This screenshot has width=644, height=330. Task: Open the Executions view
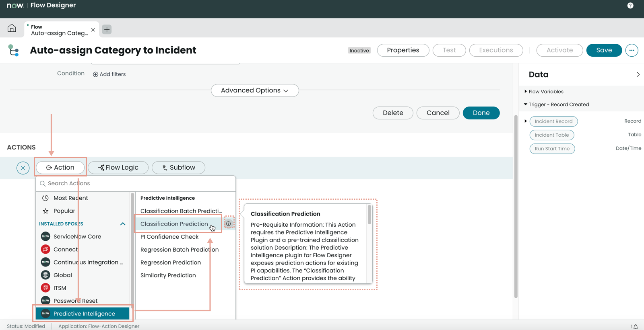pos(496,50)
